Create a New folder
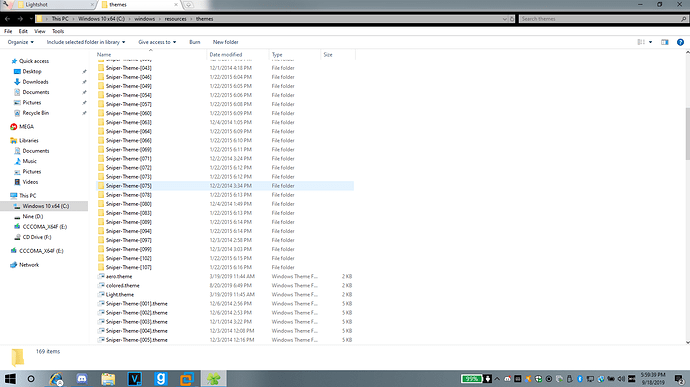This screenshot has width=690, height=387. (226, 42)
